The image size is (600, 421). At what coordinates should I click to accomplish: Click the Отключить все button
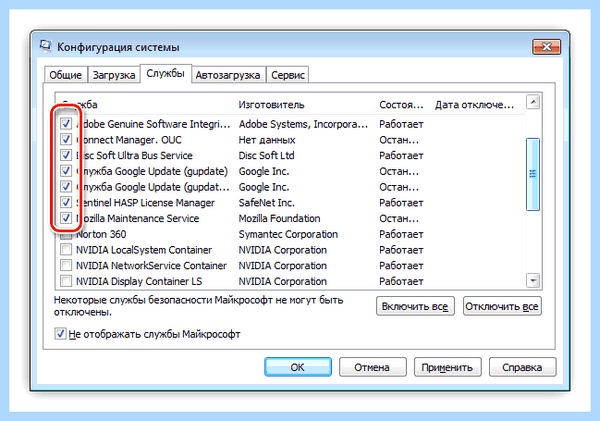[502, 306]
